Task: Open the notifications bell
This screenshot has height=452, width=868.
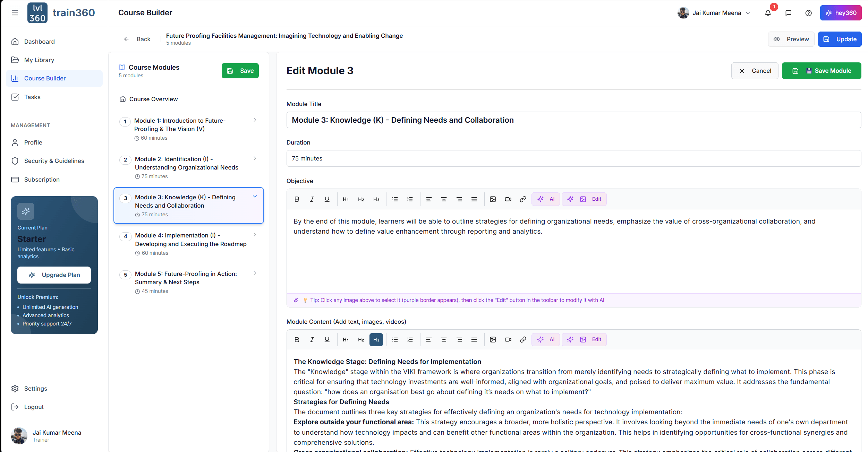Action: coord(768,13)
